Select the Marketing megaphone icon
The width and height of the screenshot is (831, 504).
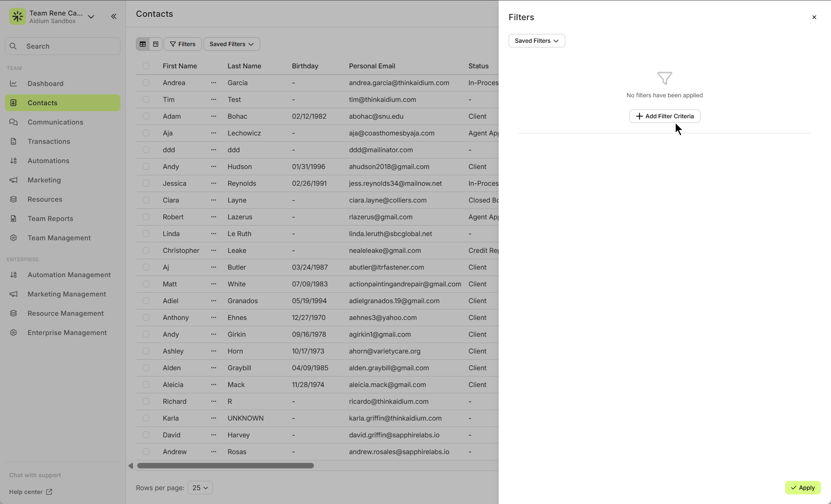point(13,180)
